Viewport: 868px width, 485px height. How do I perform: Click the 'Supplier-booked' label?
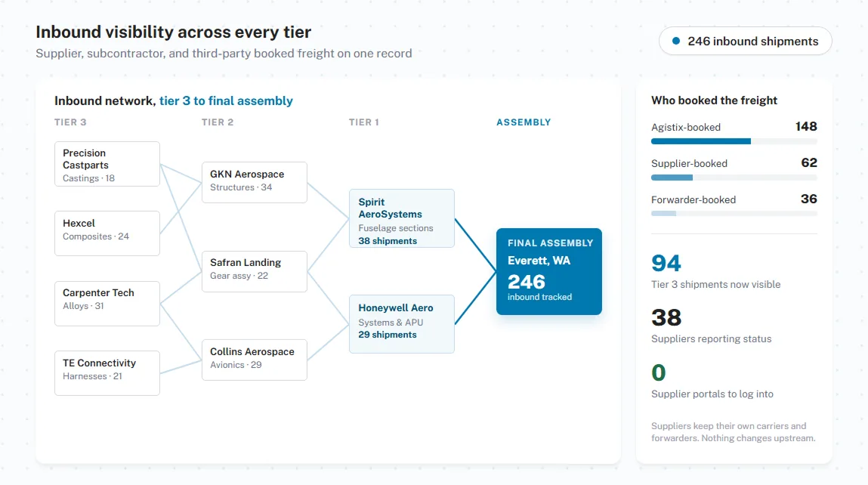689,163
